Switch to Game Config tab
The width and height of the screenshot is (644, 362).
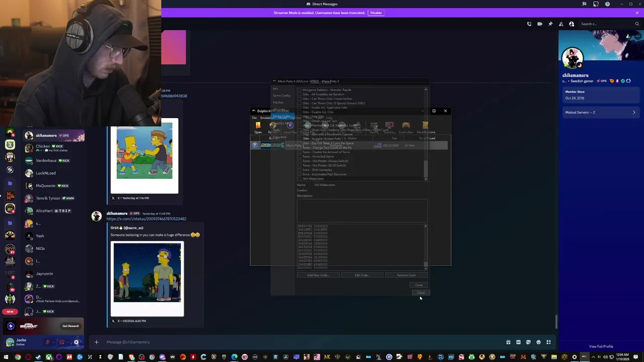(x=281, y=96)
